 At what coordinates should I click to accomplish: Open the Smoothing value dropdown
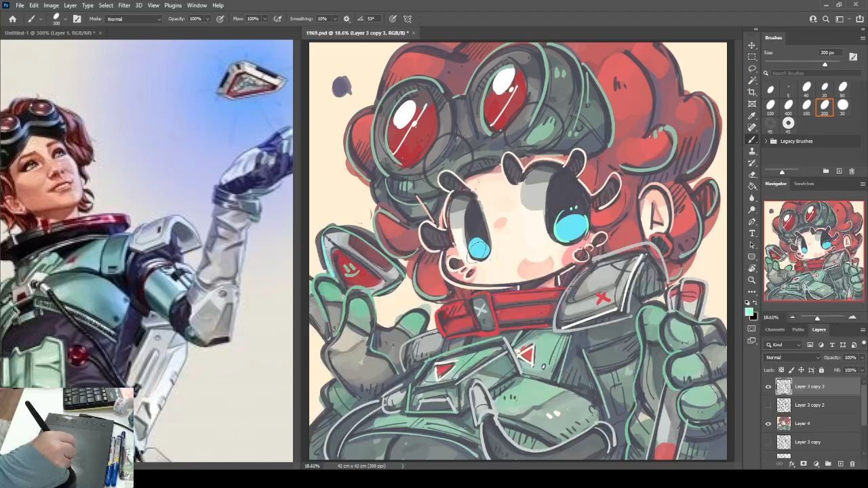coord(334,19)
